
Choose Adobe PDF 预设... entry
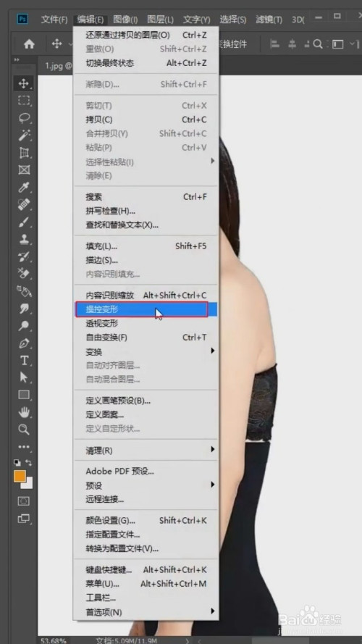point(146,472)
